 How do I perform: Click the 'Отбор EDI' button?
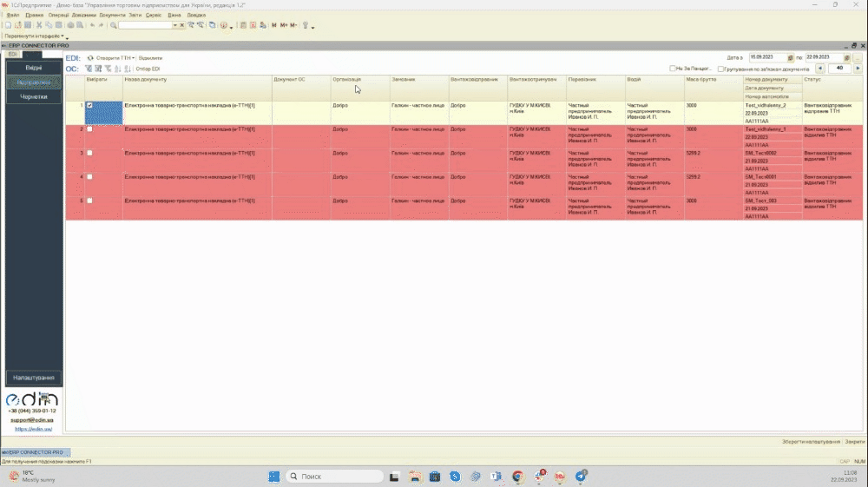coord(148,69)
